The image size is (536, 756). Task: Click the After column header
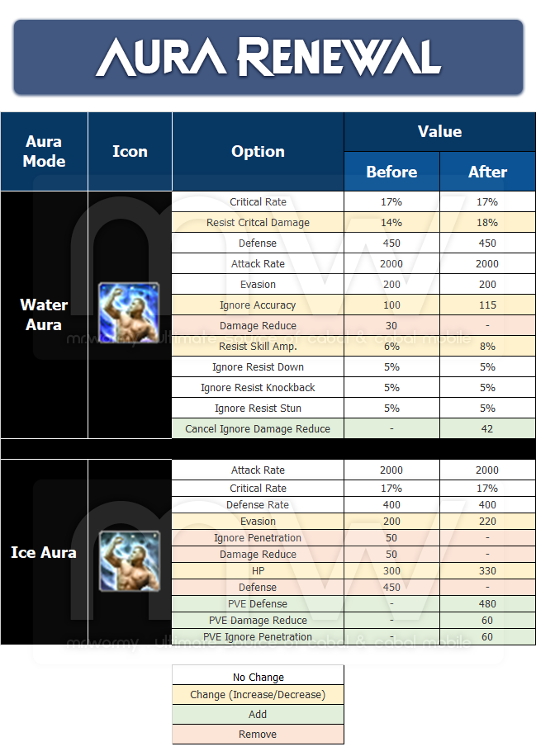[x=487, y=172]
